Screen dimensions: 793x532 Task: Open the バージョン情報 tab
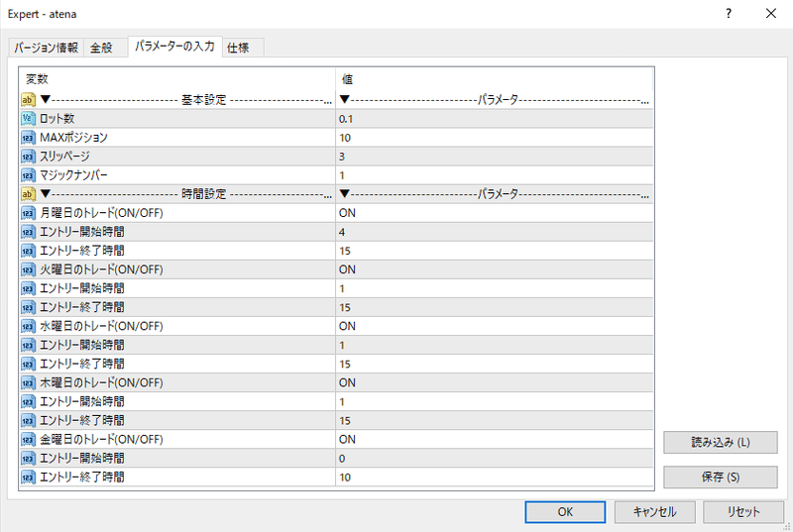[x=46, y=48]
